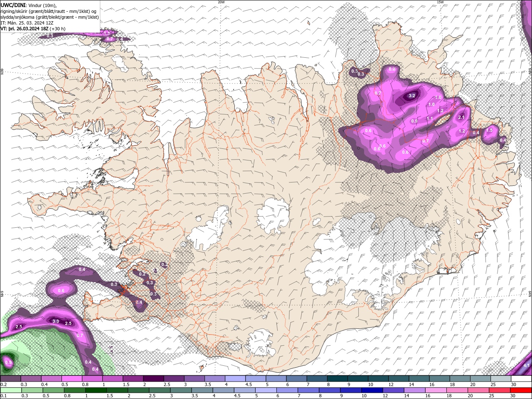Viewport: 532px width, 399px height.
Task: Select the palest green 0.1 rain legend swatch
Action: coord(11,390)
